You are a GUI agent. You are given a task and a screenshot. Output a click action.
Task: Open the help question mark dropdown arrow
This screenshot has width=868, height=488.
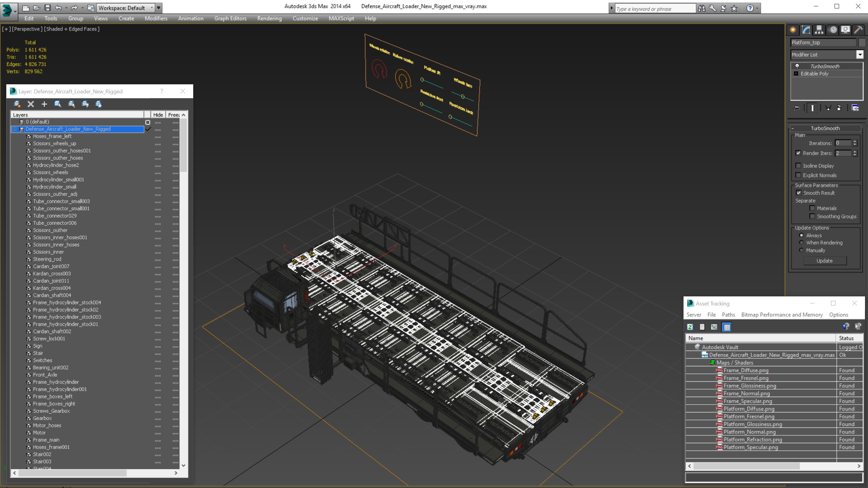(x=757, y=8)
